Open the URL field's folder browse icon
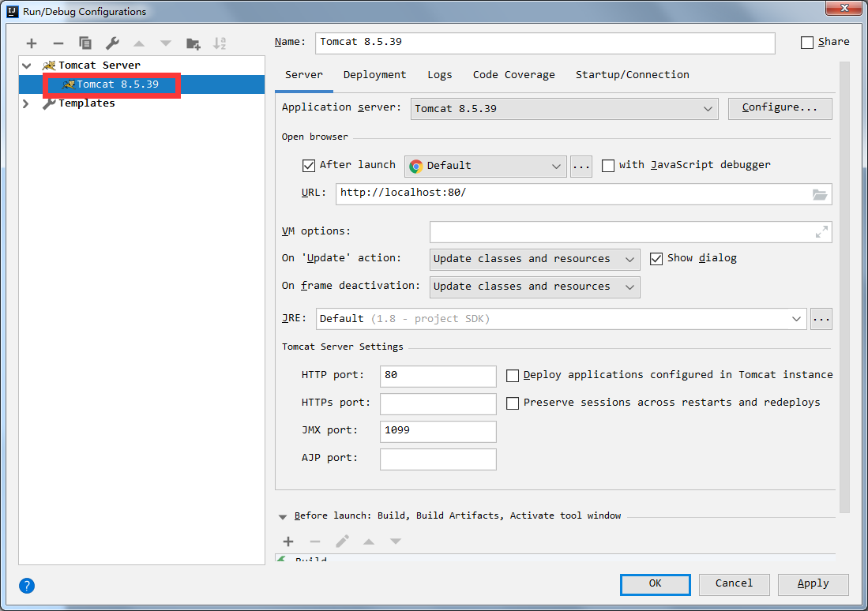This screenshot has height=611, width=868. (x=820, y=194)
